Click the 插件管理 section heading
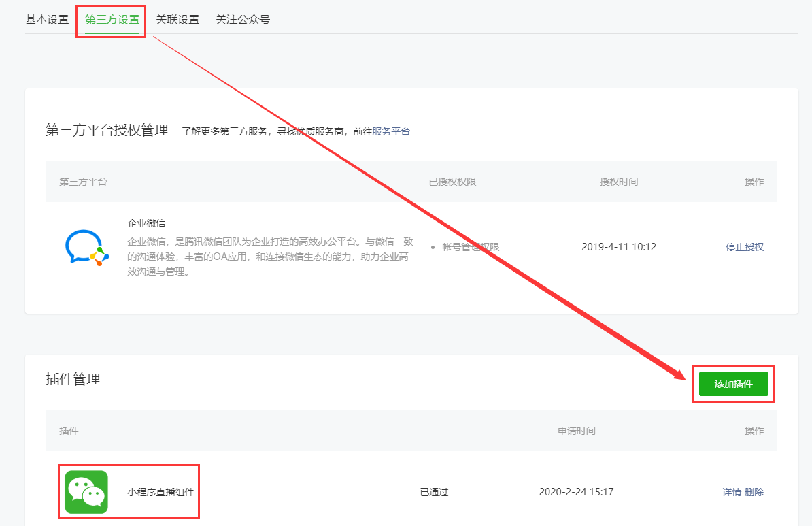Image resolution: width=812 pixels, height=526 pixels. point(73,380)
